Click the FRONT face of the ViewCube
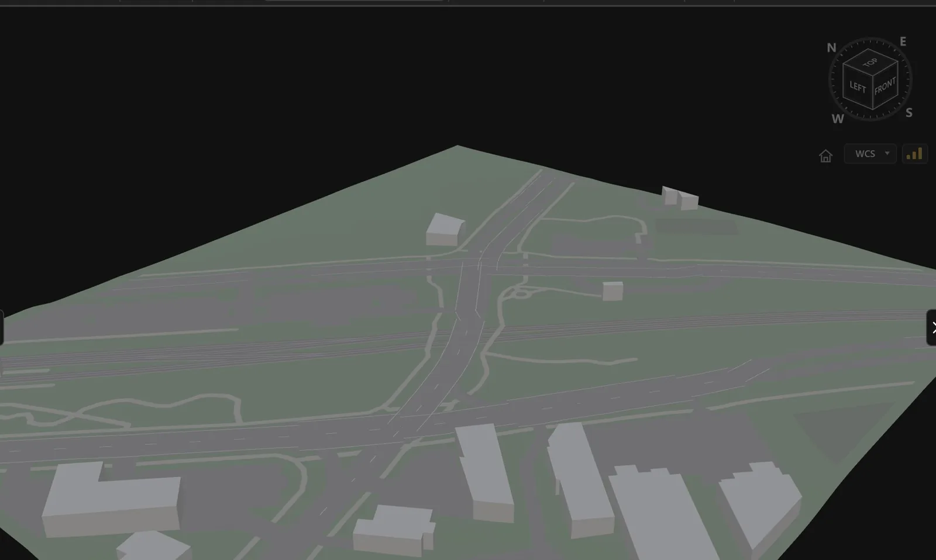This screenshot has height=560, width=936. tap(885, 86)
